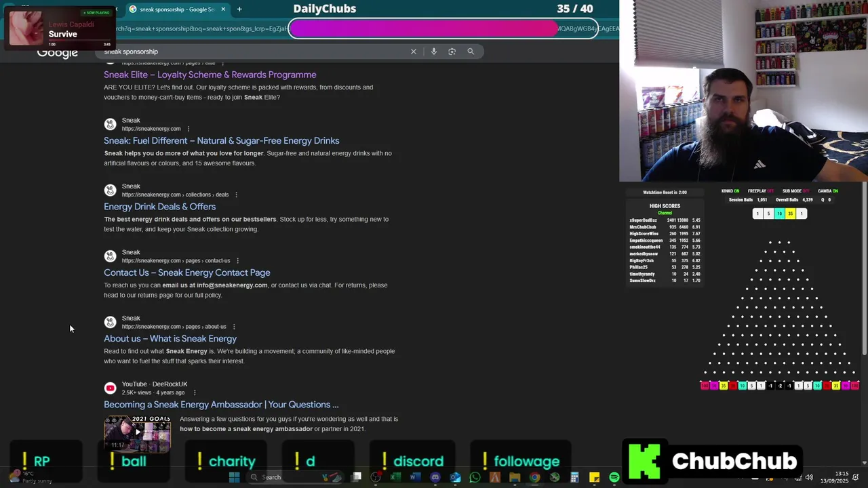Open Sticky Notes from the taskbar
The height and width of the screenshot is (488, 868).
(595, 477)
